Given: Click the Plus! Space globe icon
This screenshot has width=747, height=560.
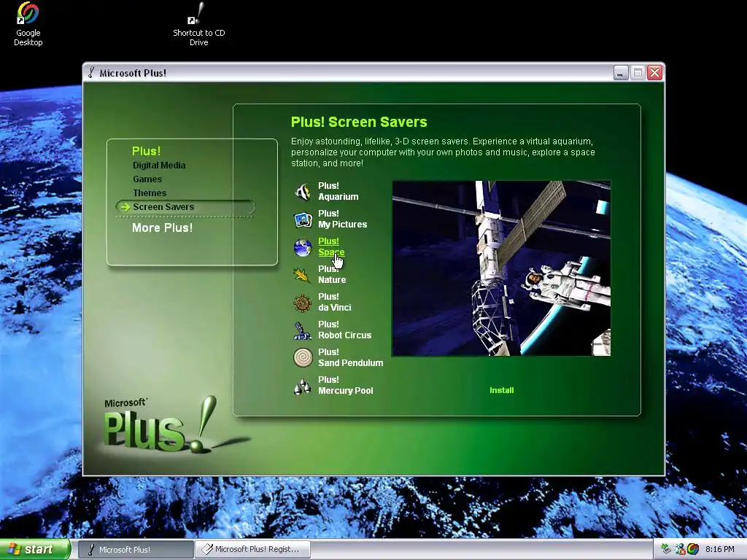Looking at the screenshot, I should click(303, 247).
